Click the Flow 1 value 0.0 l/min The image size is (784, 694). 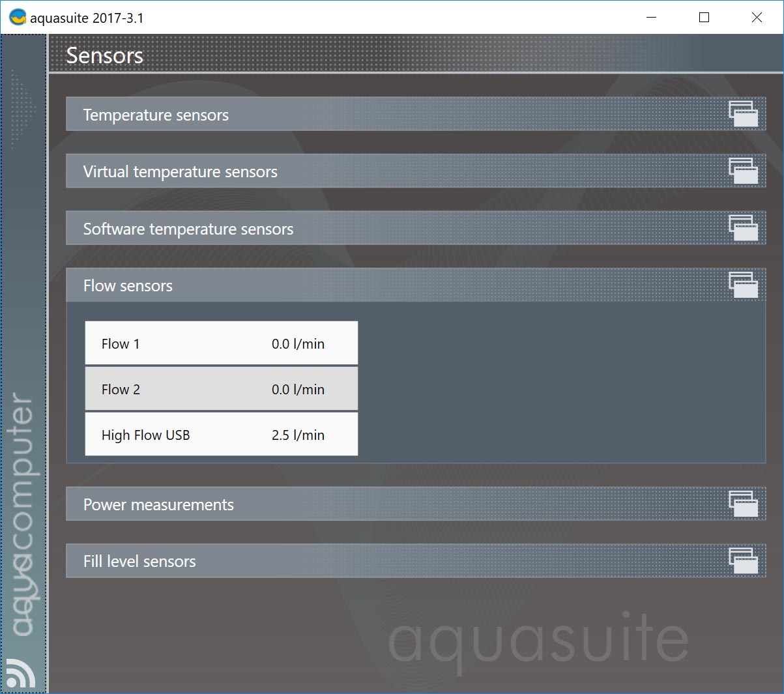pyautogui.click(x=298, y=343)
